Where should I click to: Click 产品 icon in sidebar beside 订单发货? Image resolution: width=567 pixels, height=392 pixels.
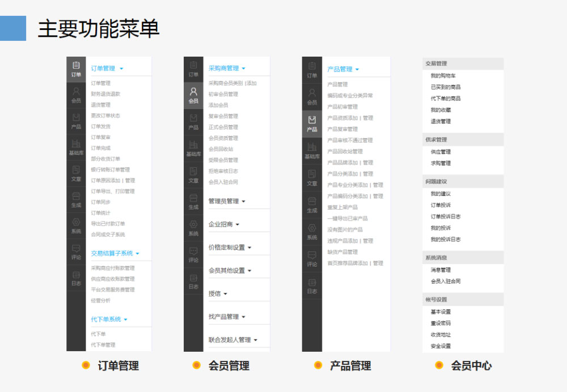point(76,122)
